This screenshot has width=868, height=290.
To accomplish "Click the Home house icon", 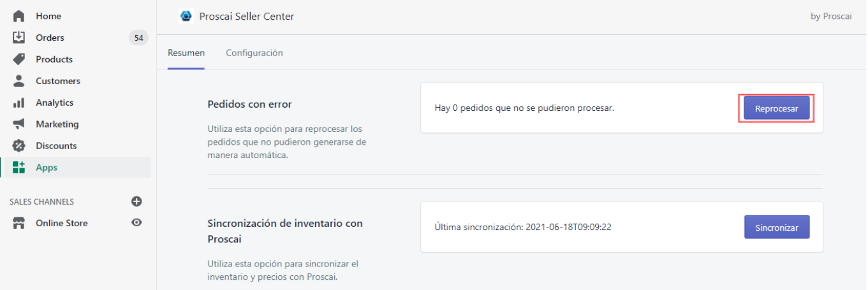I will 18,16.
